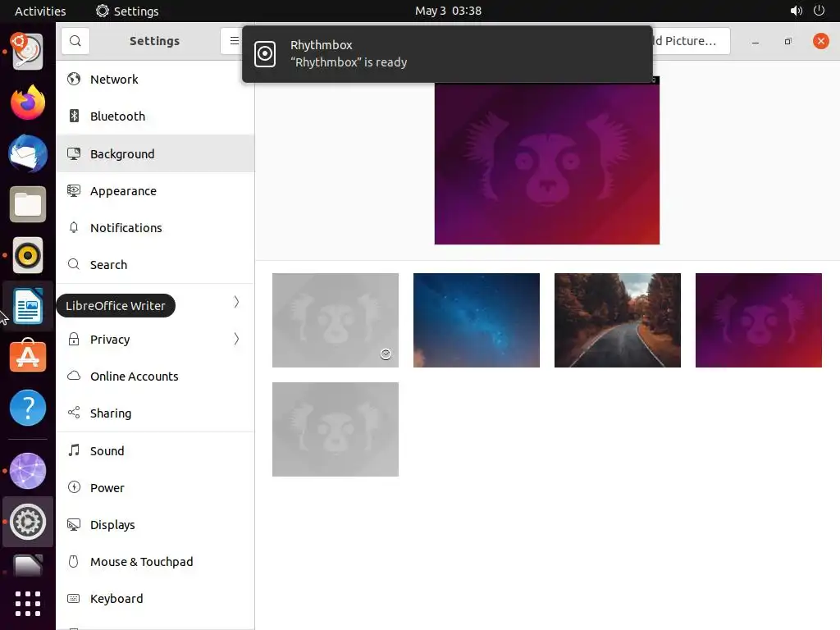Expand the chevron beside LibreOffice Writer tooltip

(236, 302)
